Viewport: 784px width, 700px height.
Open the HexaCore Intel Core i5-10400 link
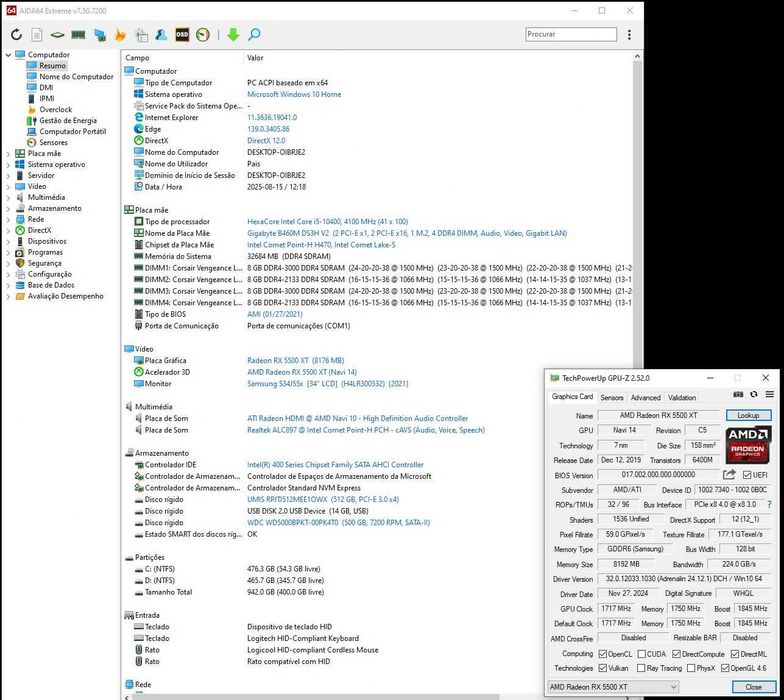point(328,222)
